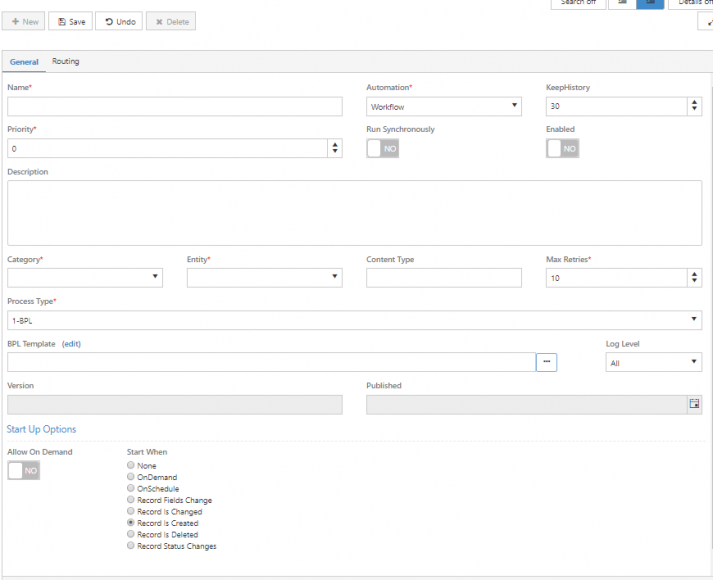Open the Process Type dropdown showing 1-BPL
The image size is (713, 580).
point(354,320)
